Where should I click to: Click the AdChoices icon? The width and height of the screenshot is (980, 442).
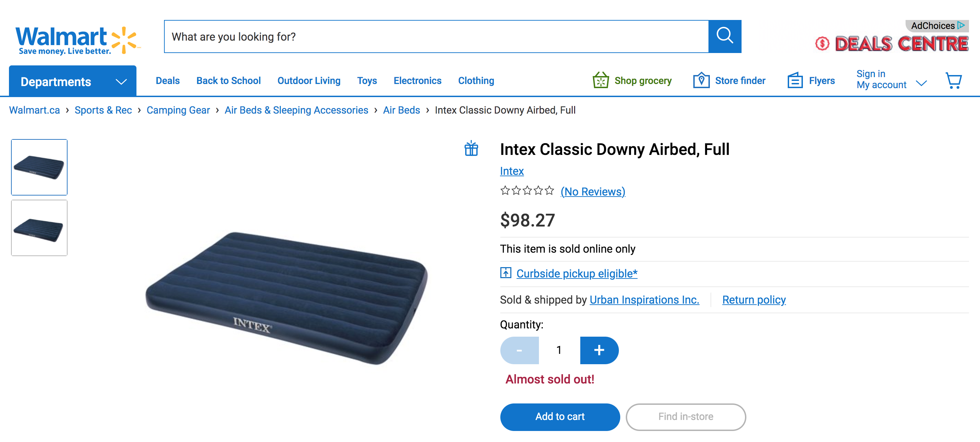click(x=961, y=25)
